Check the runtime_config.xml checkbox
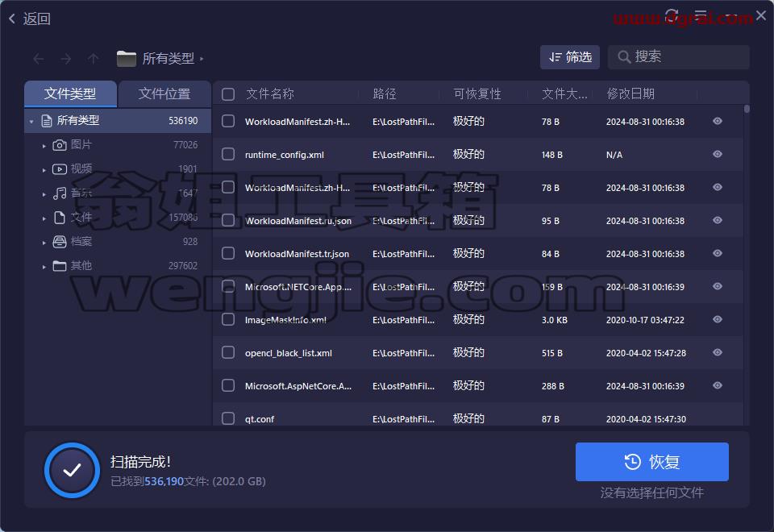This screenshot has width=774, height=532. (228, 154)
